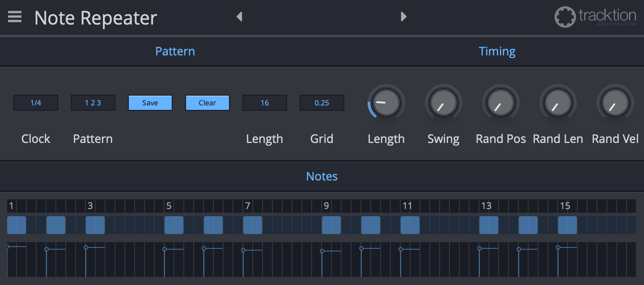The width and height of the screenshot is (644, 285).
Task: Toggle the active step under marker 1
Action: [x=16, y=225]
